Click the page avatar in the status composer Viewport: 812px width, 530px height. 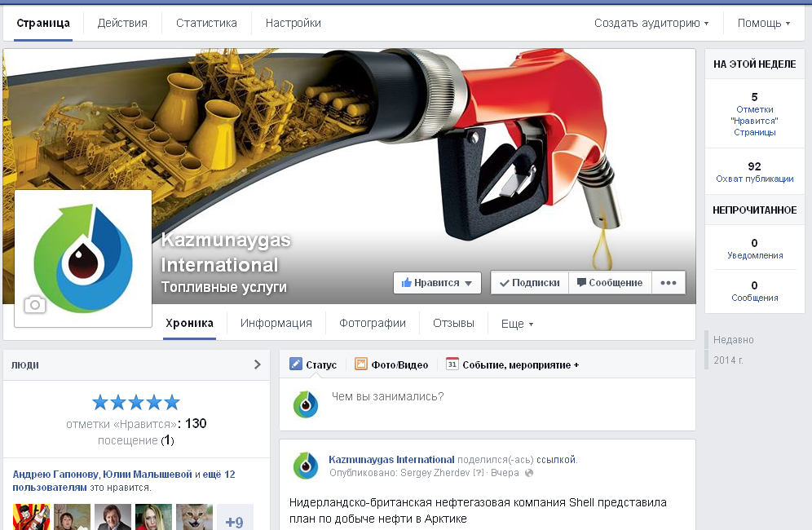tap(306, 404)
